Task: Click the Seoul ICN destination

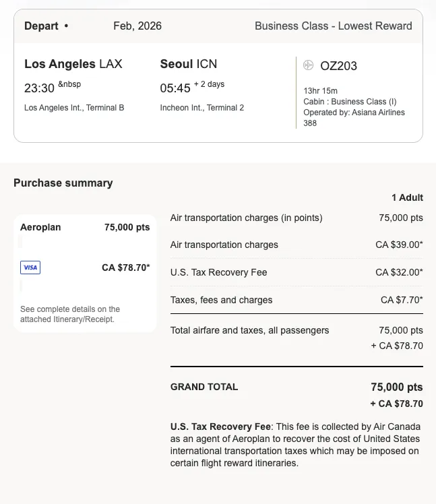Action: (189, 63)
